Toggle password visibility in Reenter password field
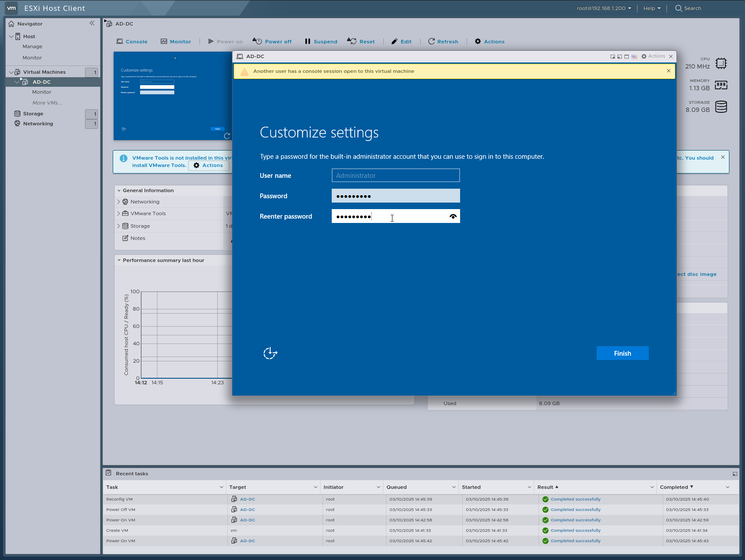The width and height of the screenshot is (745, 560). (x=453, y=216)
